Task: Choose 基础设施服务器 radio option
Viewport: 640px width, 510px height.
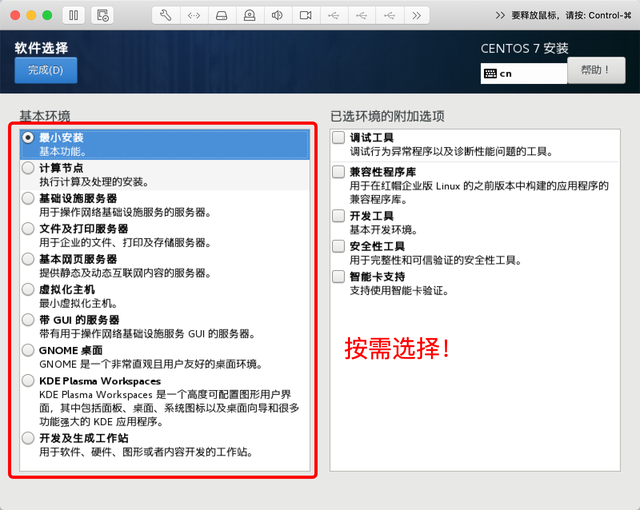Action: click(28, 198)
